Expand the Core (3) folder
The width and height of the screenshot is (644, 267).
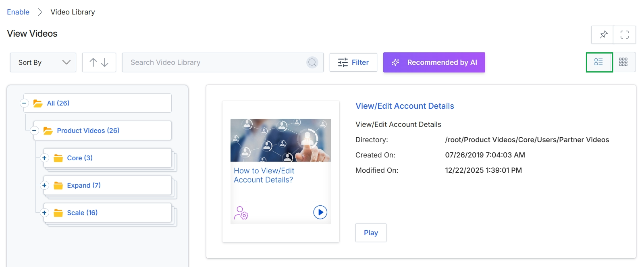coord(44,158)
